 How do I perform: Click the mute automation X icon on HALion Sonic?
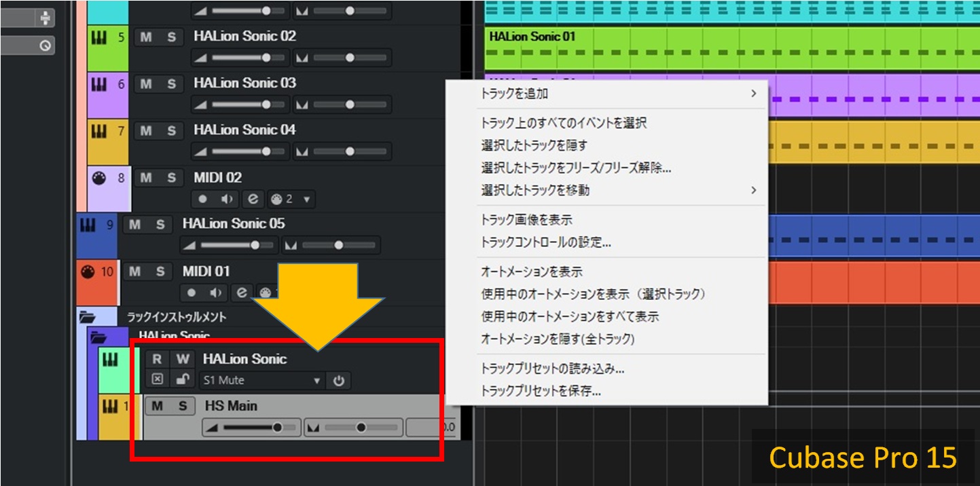[x=157, y=380]
